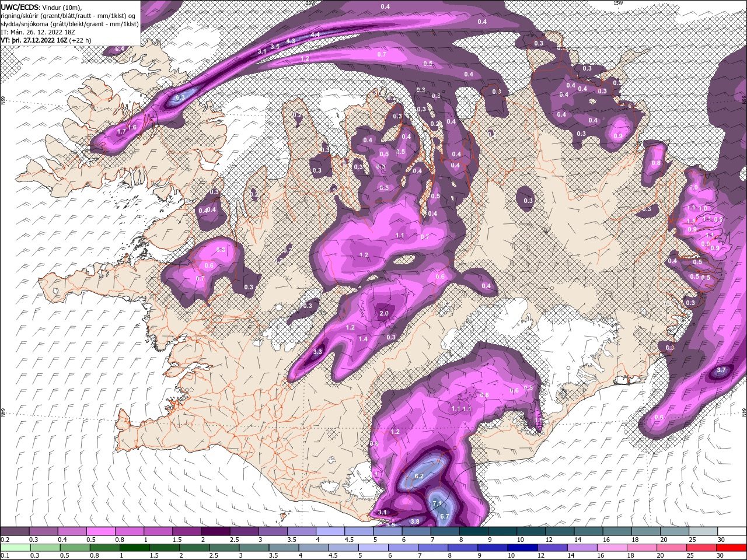
Task: Click the rigning/skúrir description line
Action: pyautogui.click(x=68, y=15)
